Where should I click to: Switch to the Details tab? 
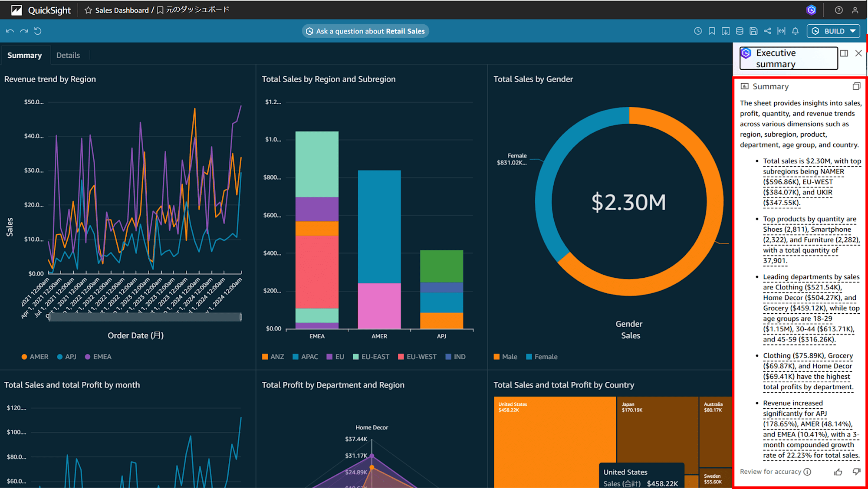68,55
